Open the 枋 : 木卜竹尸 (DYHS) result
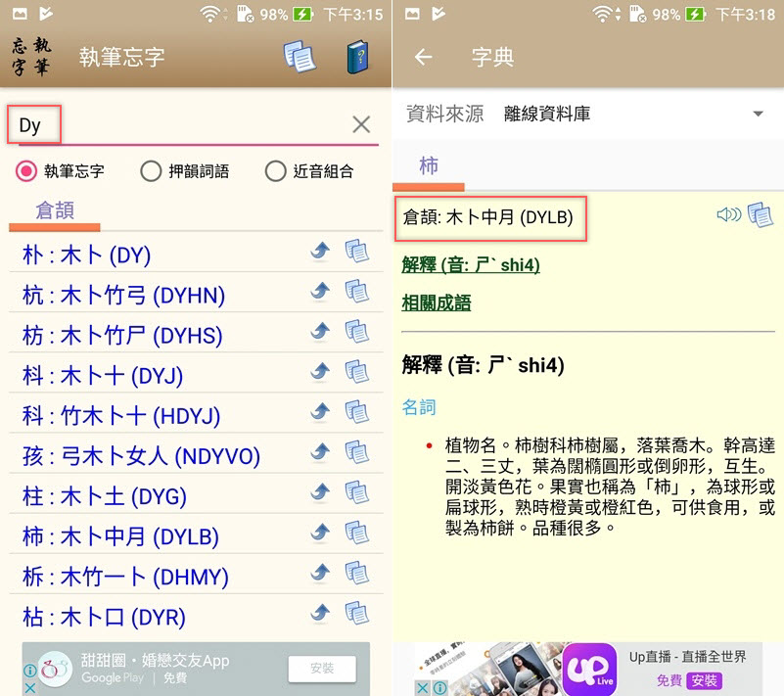Image resolution: width=784 pixels, height=696 pixels. pyautogui.click(x=122, y=336)
